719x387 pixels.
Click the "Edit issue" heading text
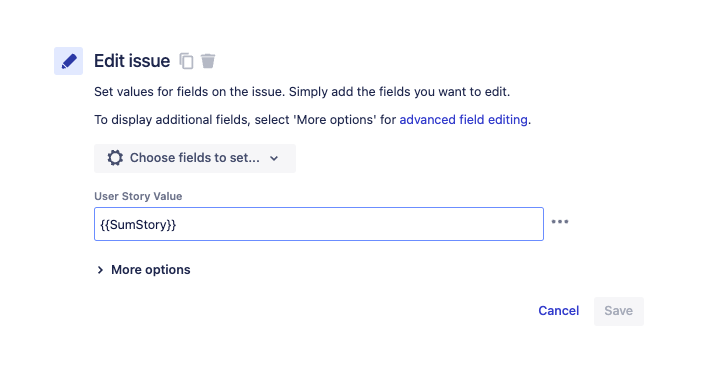point(132,61)
